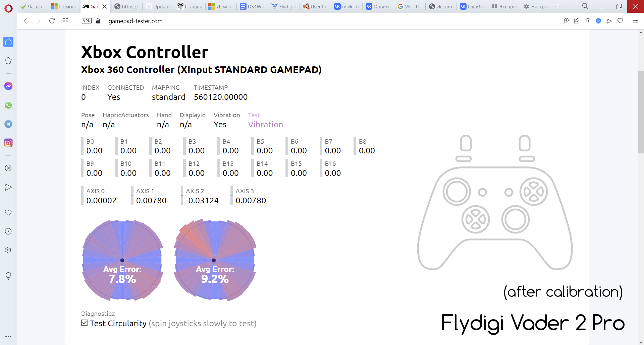Switch to the Настройки tab
The height and width of the screenshot is (345, 644).
click(x=536, y=6)
